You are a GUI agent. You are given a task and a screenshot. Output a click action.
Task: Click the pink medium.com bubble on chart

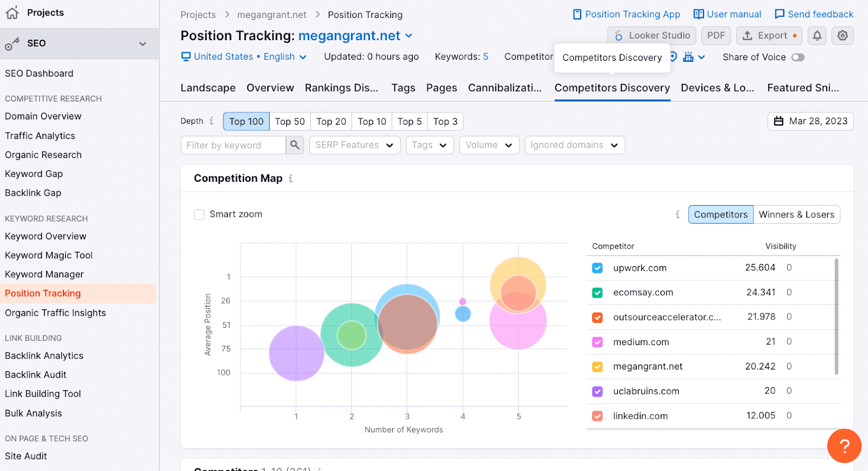(x=518, y=332)
